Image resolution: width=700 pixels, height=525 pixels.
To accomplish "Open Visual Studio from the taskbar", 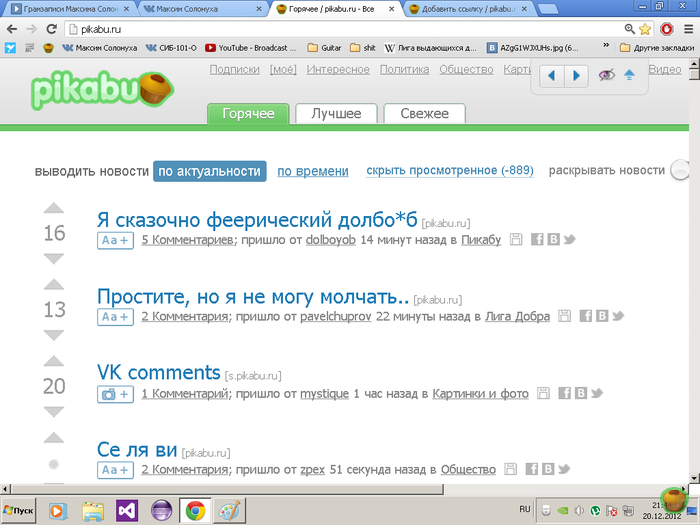I will click(x=126, y=510).
